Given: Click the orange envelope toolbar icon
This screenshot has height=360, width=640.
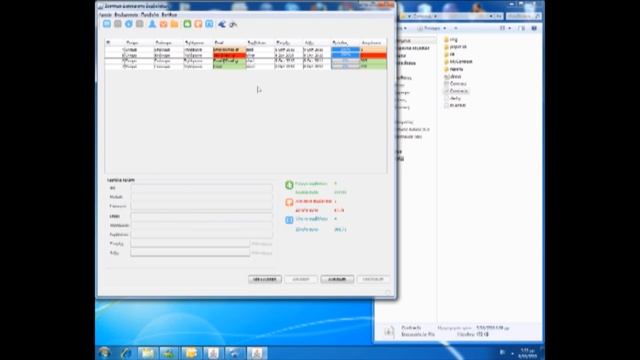Looking at the screenshot, I should coord(163,24).
